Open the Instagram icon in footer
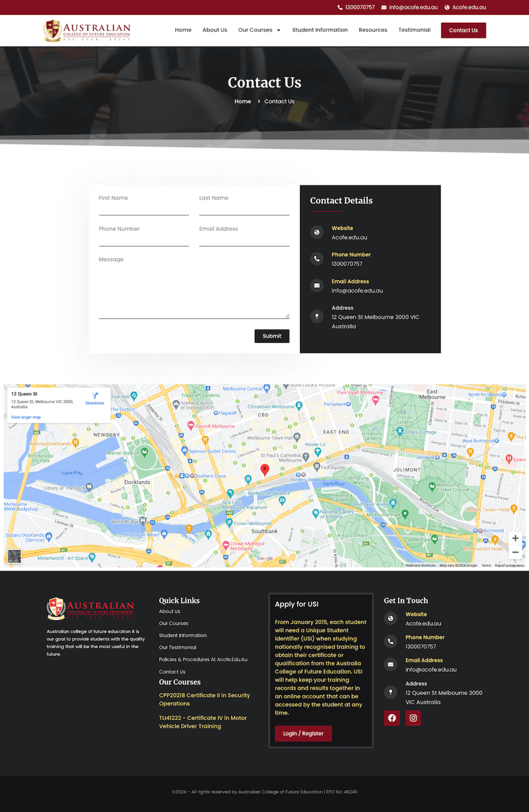The width and height of the screenshot is (529, 812). [413, 718]
